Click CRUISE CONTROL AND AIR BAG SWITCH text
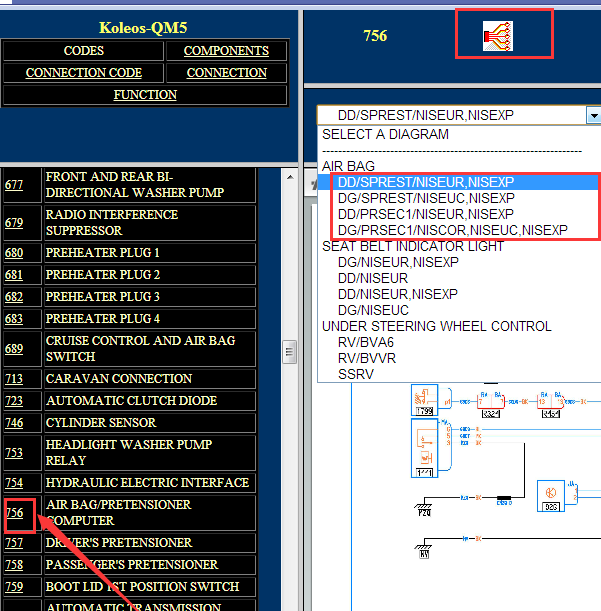The width and height of the screenshot is (601, 611). tap(140, 349)
